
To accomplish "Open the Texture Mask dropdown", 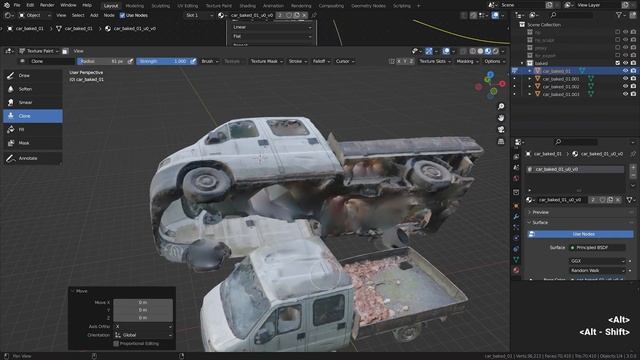I will 267,61.
